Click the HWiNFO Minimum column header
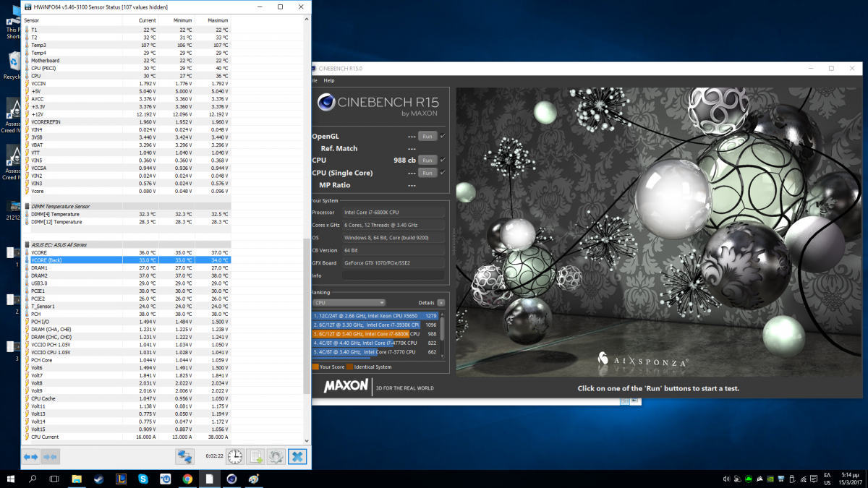This screenshot has width=868, height=488. pyautogui.click(x=182, y=20)
